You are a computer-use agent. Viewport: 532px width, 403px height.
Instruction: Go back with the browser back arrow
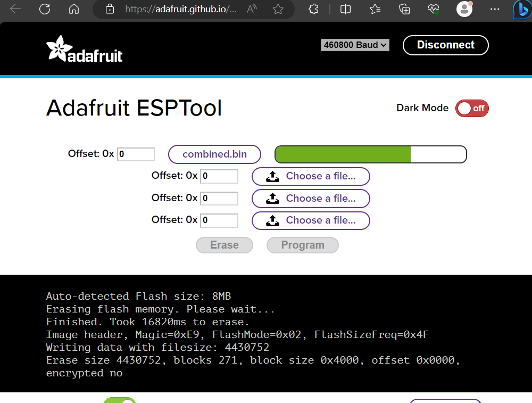click(x=15, y=9)
